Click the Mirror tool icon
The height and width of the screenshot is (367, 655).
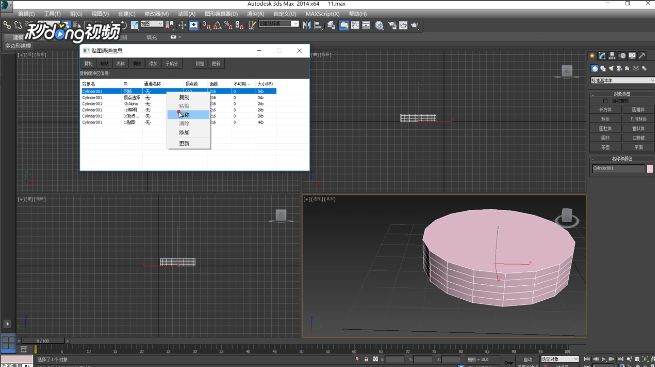[x=307, y=25]
